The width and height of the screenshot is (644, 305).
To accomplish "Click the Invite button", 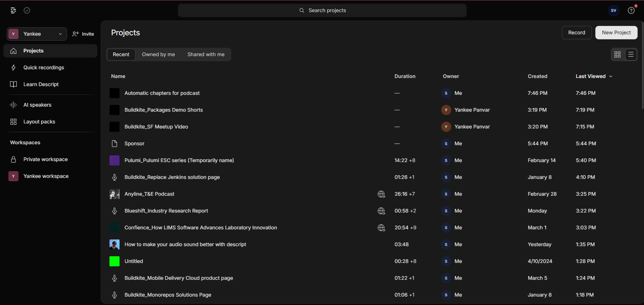I will pyautogui.click(x=83, y=34).
